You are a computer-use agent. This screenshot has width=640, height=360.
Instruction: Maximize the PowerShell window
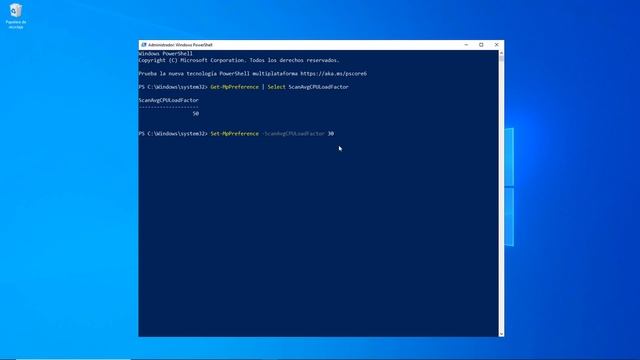(481, 45)
